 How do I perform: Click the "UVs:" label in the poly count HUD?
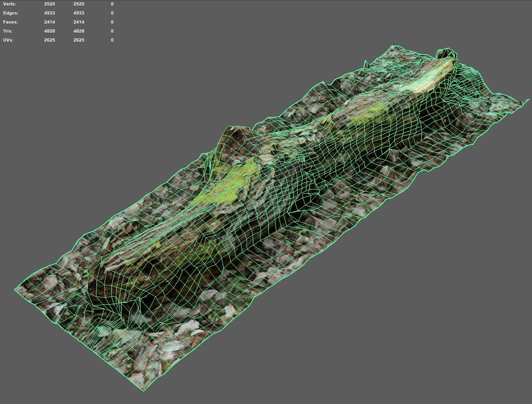(9, 40)
